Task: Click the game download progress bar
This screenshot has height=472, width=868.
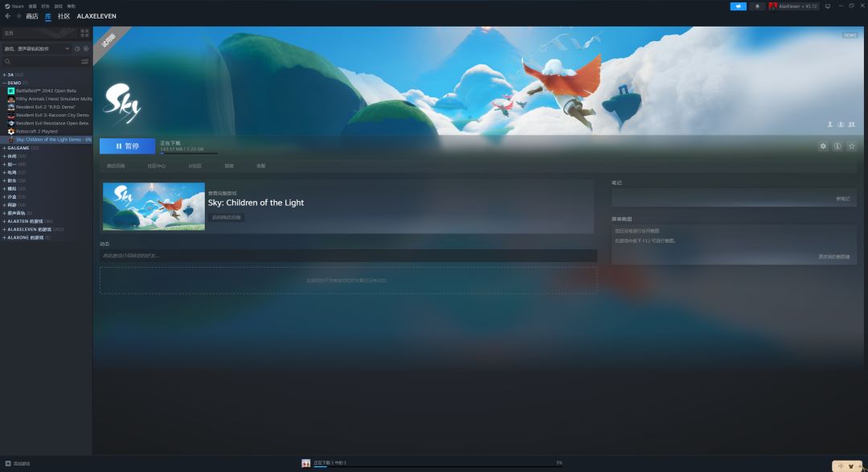Action: pos(189,154)
